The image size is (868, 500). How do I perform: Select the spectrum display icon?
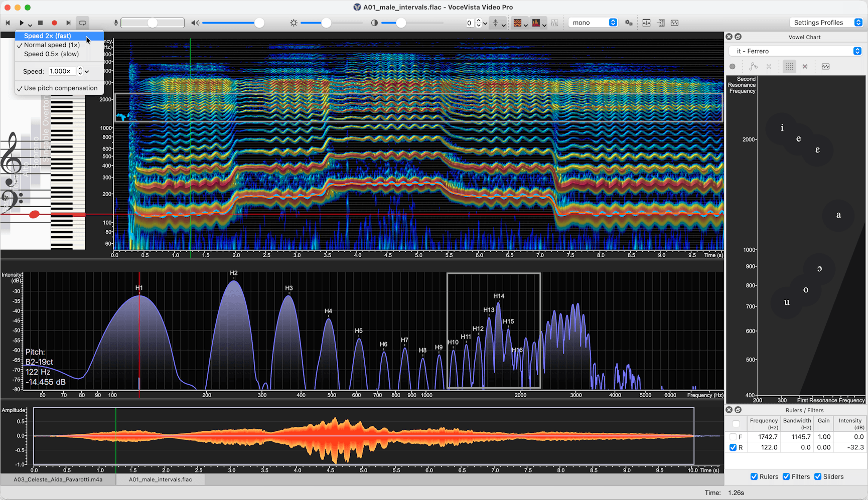click(536, 23)
